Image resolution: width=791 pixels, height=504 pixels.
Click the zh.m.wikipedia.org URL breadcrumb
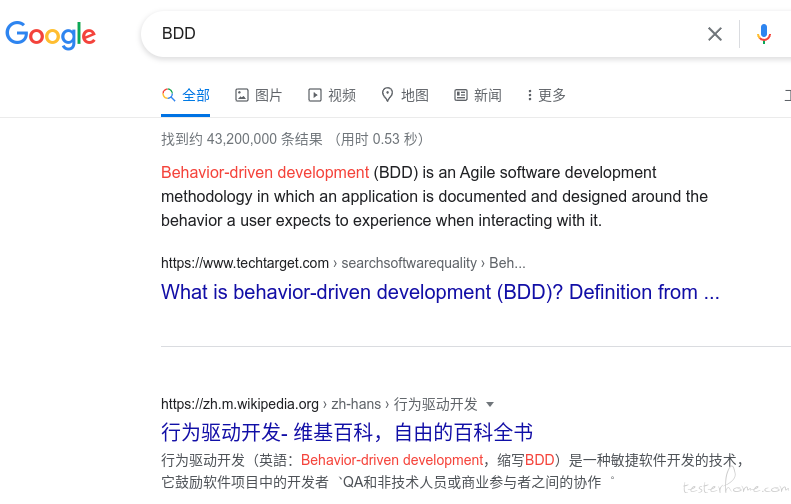coord(319,404)
